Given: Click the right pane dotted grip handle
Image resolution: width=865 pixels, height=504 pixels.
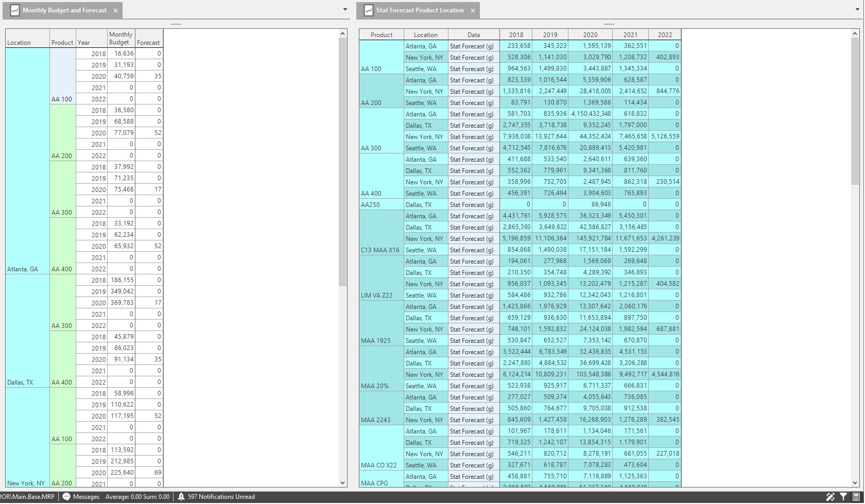Looking at the screenshot, I should (609, 24).
